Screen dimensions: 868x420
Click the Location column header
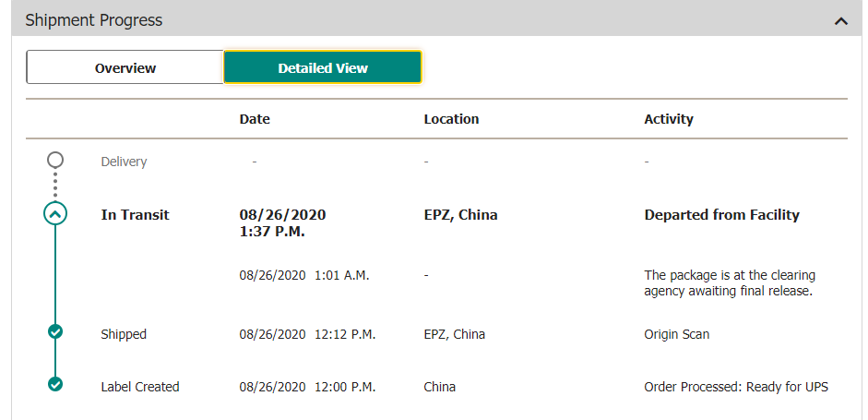pyautogui.click(x=451, y=119)
